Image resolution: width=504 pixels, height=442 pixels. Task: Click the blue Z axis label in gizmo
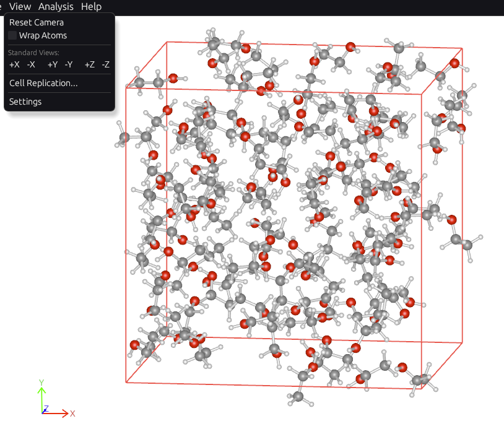click(46, 409)
